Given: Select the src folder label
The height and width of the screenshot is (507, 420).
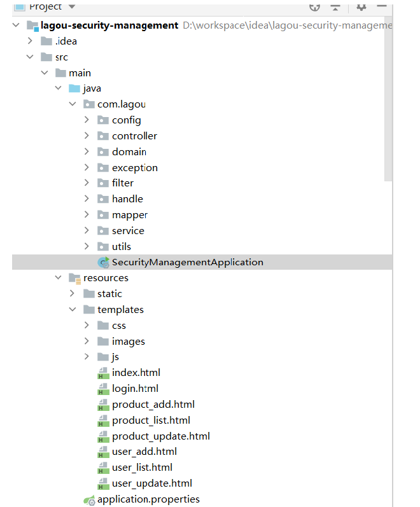Looking at the screenshot, I should pos(62,57).
